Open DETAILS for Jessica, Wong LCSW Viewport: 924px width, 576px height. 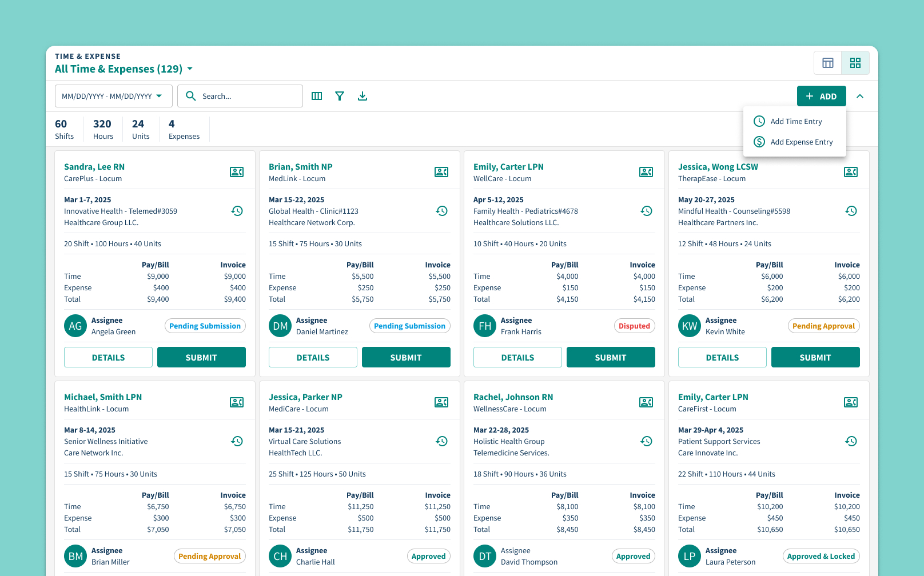tap(722, 357)
